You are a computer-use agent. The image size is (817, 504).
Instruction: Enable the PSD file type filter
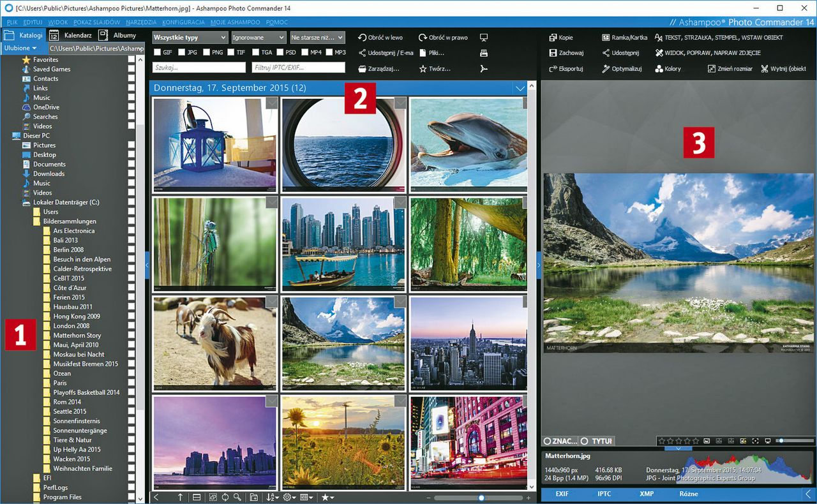click(x=280, y=52)
